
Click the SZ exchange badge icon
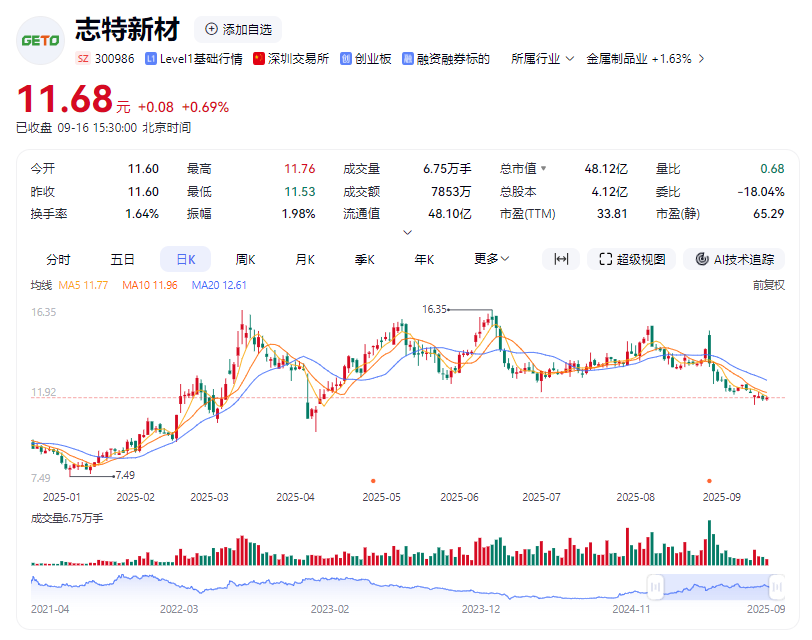pyautogui.click(x=83, y=59)
